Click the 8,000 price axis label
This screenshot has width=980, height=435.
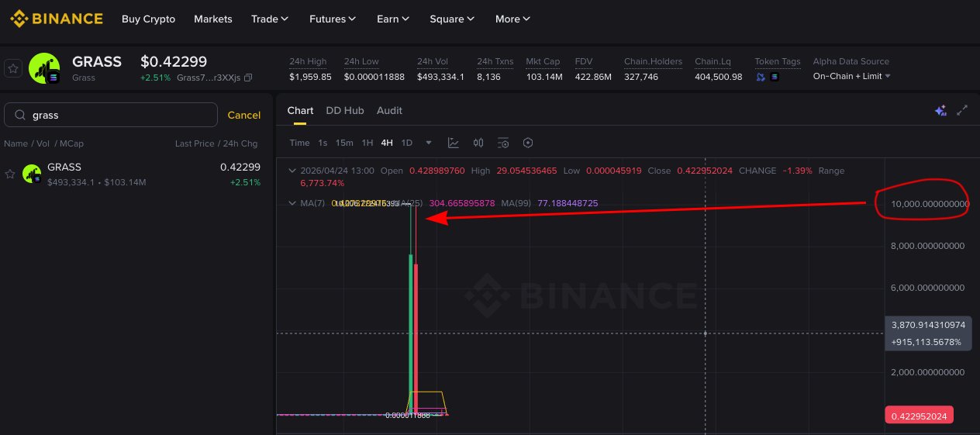pos(928,245)
